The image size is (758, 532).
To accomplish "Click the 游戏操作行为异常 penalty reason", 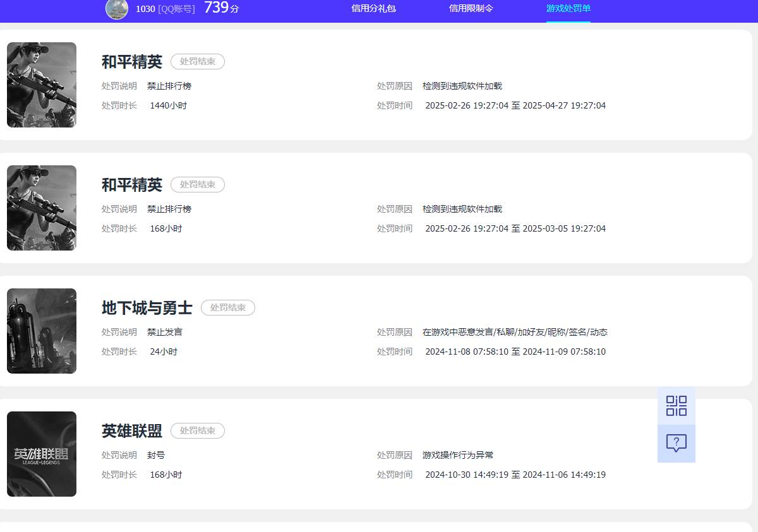I will pos(457,455).
